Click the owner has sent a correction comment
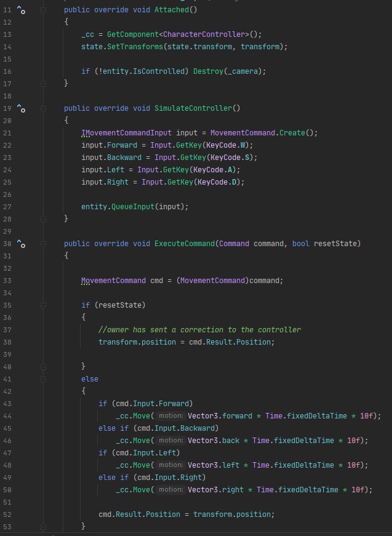The width and height of the screenshot is (392, 536). coord(199,330)
